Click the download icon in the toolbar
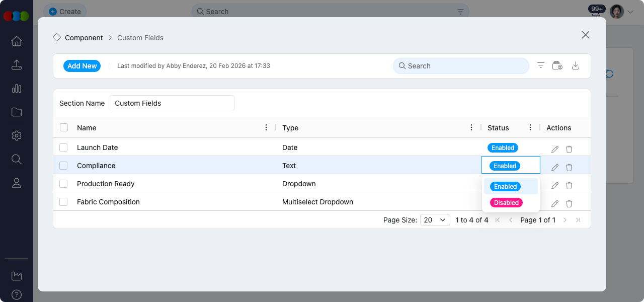This screenshot has height=302, width=644. (x=576, y=66)
